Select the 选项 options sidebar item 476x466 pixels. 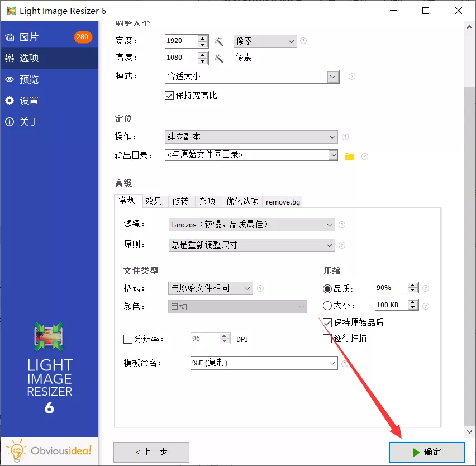click(49, 58)
